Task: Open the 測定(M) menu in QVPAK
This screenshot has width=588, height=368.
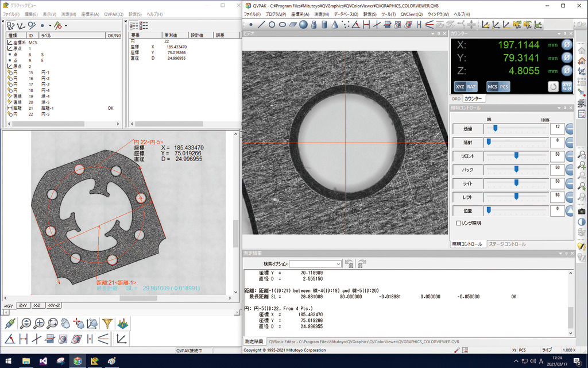Action: tap(322, 14)
